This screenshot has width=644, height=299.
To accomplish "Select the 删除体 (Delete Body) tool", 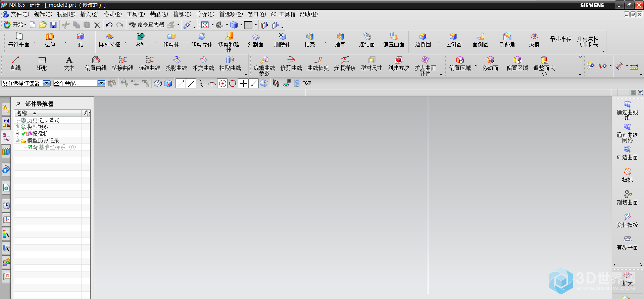I will pyautogui.click(x=282, y=40).
